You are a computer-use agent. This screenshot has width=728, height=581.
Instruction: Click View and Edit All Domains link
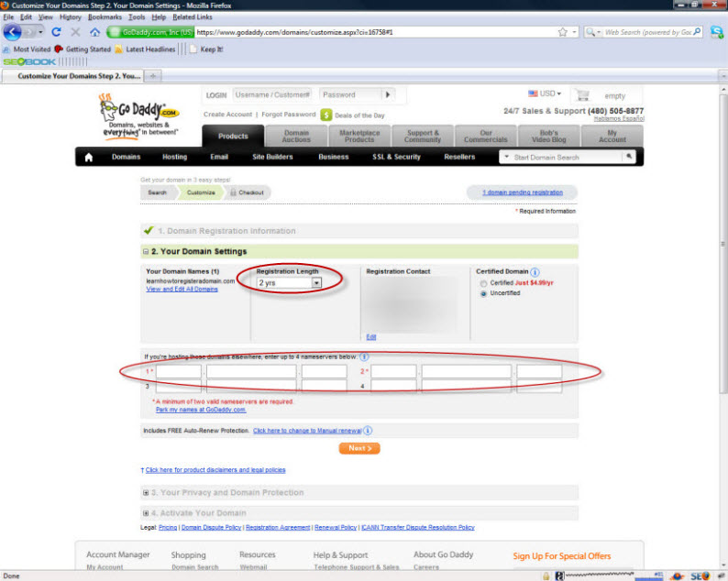pyautogui.click(x=182, y=289)
